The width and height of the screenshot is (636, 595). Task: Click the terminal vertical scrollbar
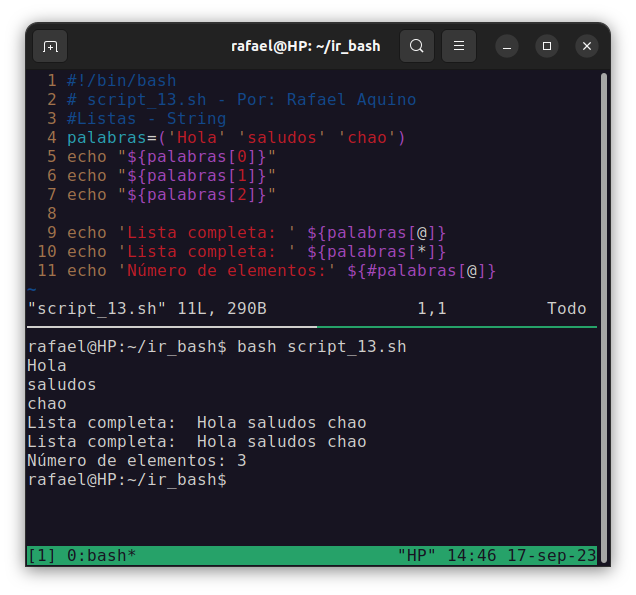pyautogui.click(x=604, y=317)
